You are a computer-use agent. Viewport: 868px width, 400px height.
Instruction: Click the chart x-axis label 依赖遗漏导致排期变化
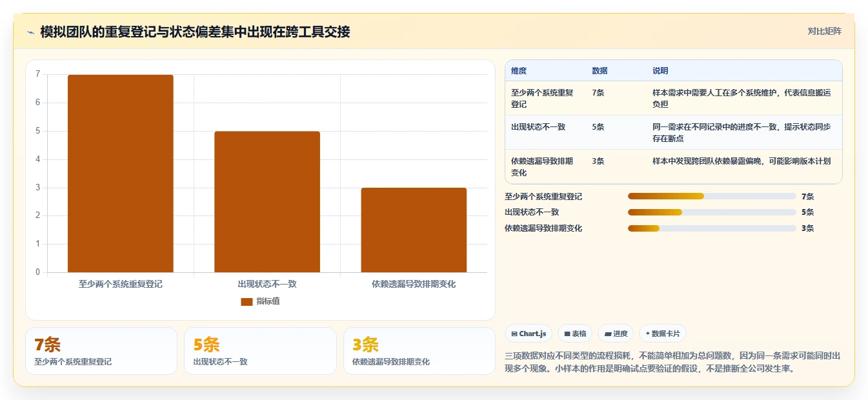[x=414, y=284]
